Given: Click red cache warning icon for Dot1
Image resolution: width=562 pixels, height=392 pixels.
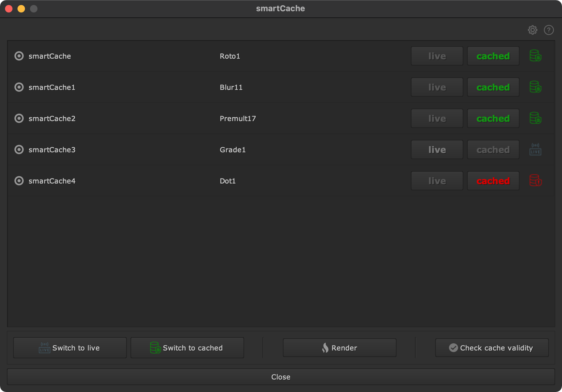Looking at the screenshot, I should pyautogui.click(x=535, y=181).
